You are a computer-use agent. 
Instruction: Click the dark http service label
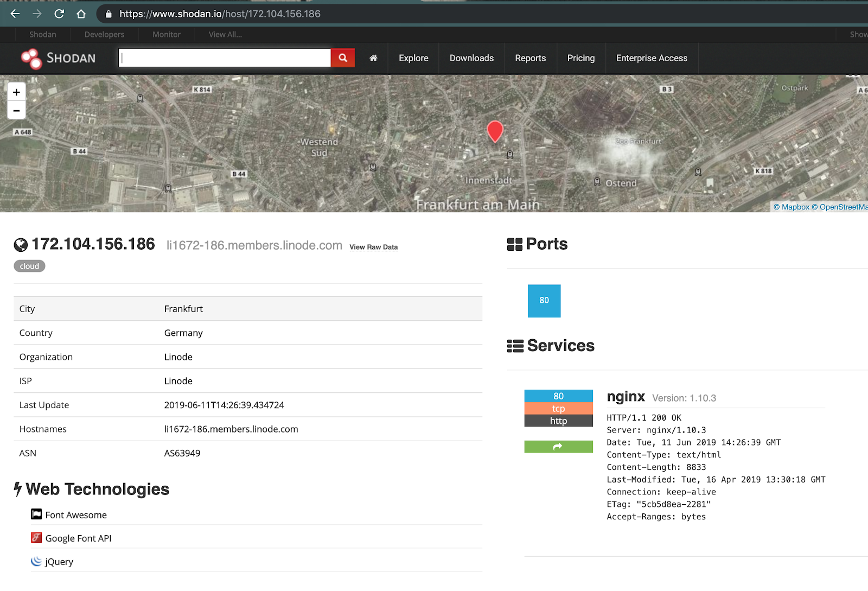(x=558, y=421)
